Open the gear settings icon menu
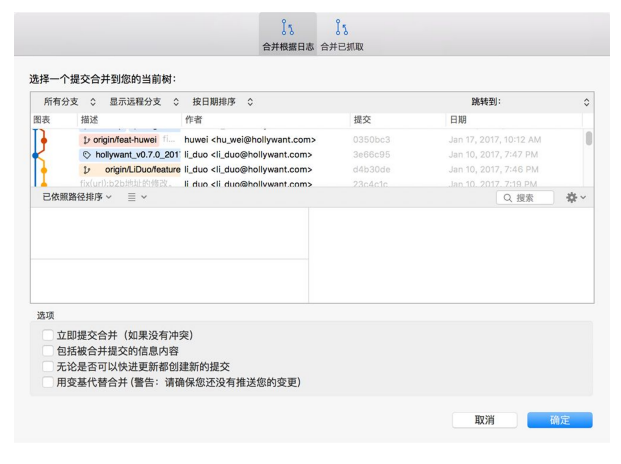Image resolution: width=621 pixels, height=464 pixels. (x=576, y=198)
